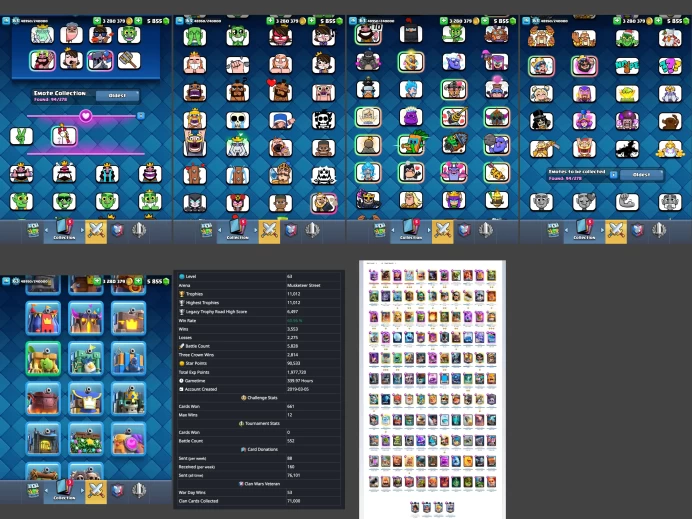Tap the green peace-sign hand emote
The width and height of the screenshot is (692, 519).
coord(21,136)
